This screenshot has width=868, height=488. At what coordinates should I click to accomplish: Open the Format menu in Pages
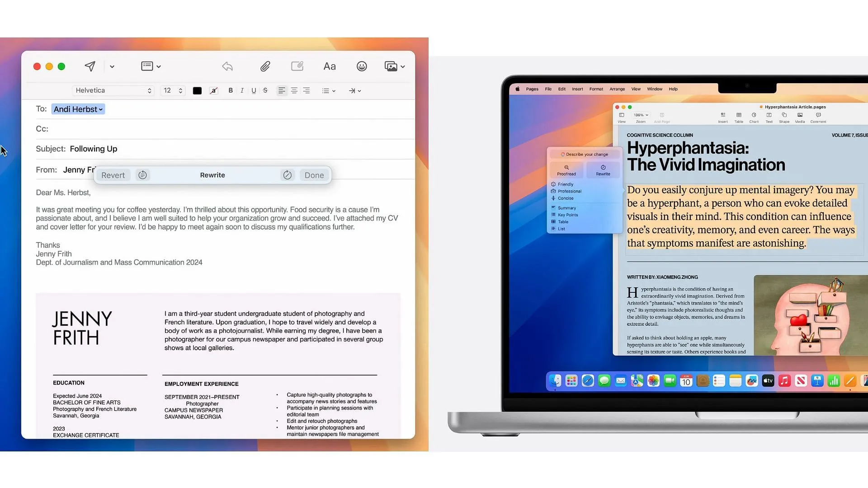pos(596,88)
